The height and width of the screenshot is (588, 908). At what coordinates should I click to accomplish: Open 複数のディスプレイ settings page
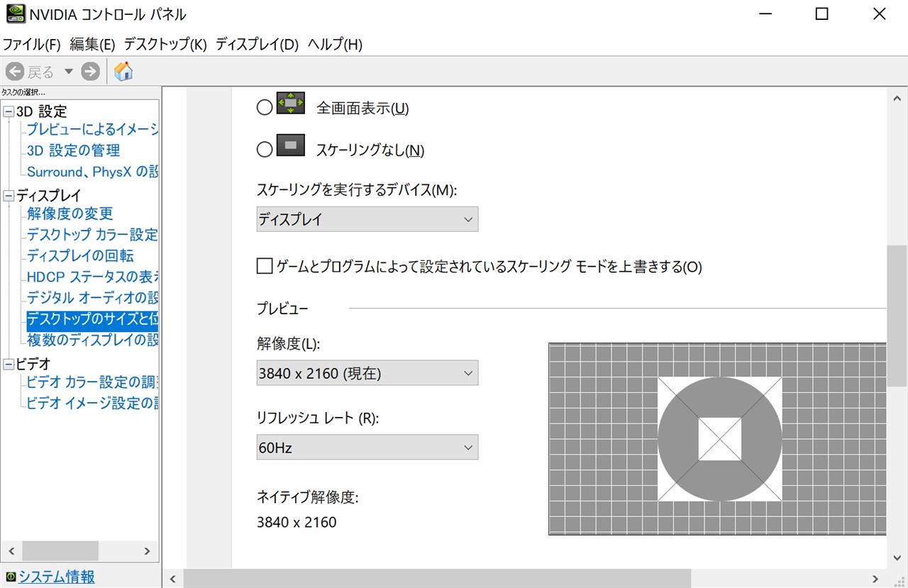(x=92, y=340)
